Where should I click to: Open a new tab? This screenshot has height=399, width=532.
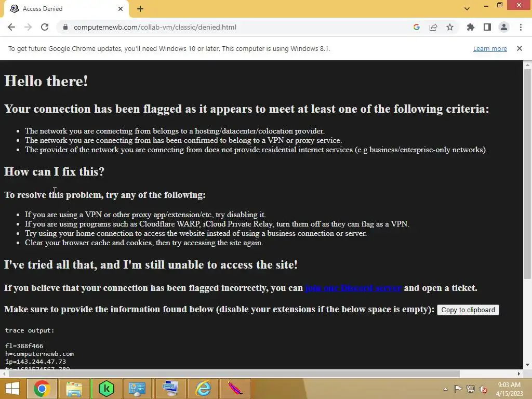coord(140,9)
